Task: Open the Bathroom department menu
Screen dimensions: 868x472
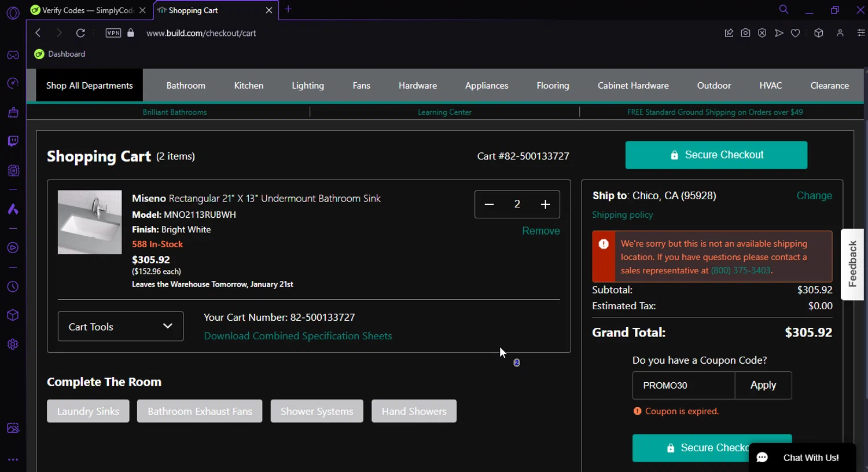Action: 186,86
